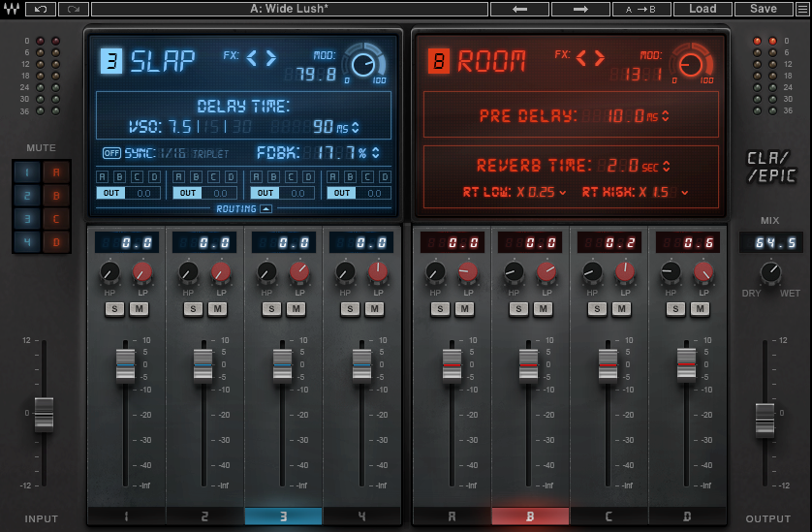812x532 pixels.
Task: Select next FX type in ROOM reverb panel
Action: (600, 58)
